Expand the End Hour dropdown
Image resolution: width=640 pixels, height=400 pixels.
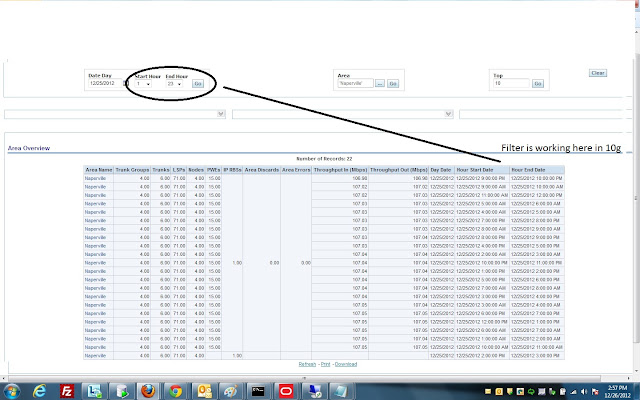(x=174, y=84)
